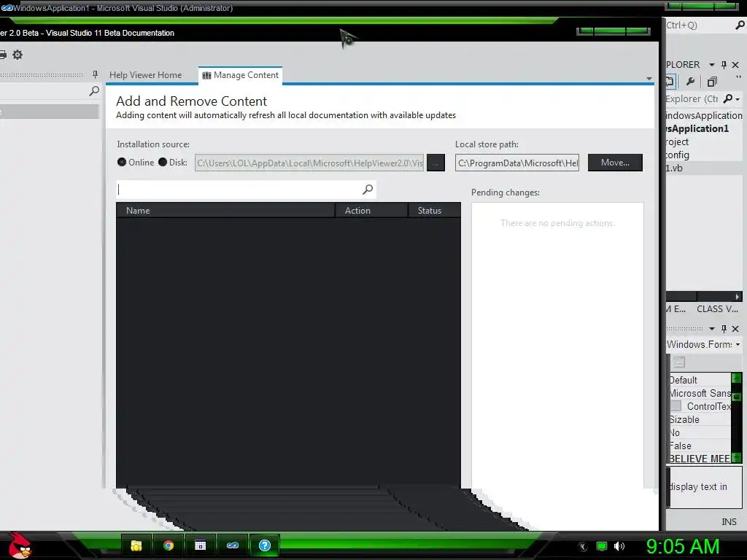Sort content by the Action column
This screenshot has width=747, height=560.
371,211
